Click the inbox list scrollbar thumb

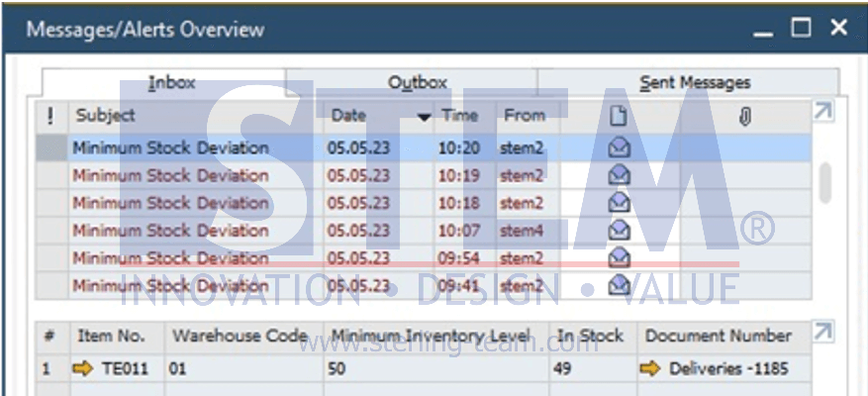click(x=825, y=182)
